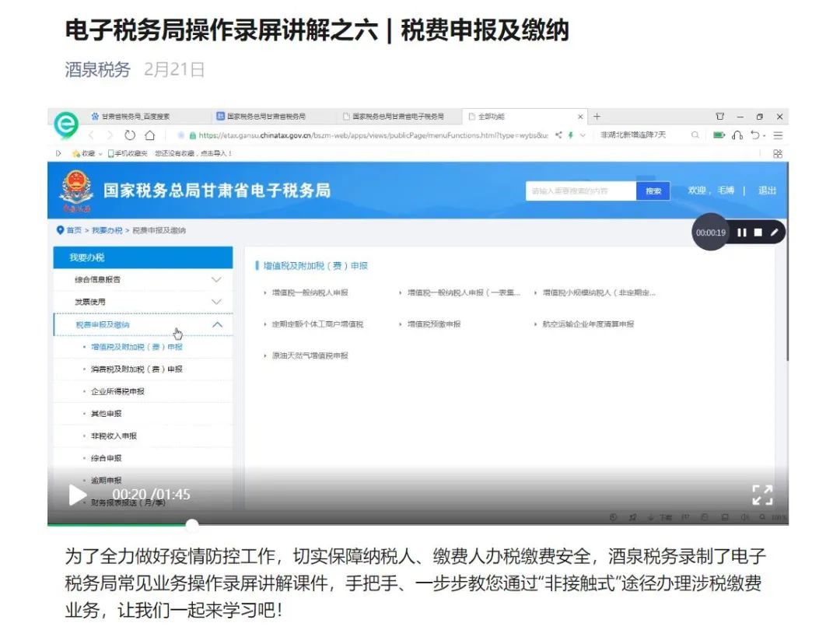This screenshot has height=630, width=840.
Task: Stop the screen recorder
Action: point(758,233)
